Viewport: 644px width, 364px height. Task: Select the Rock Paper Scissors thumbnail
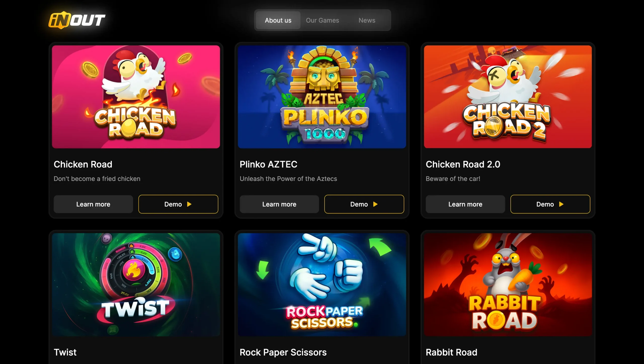(x=322, y=284)
